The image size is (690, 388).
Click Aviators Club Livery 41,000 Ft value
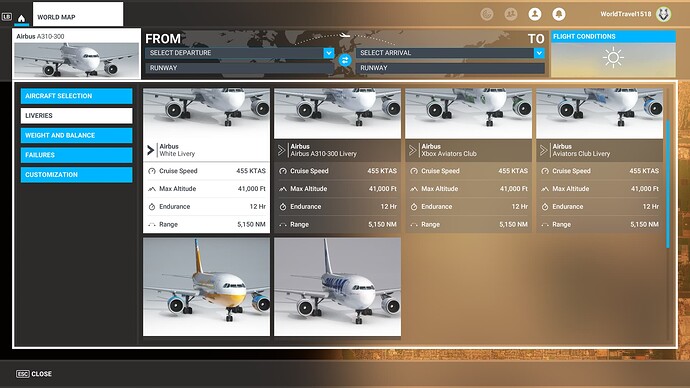click(645, 189)
